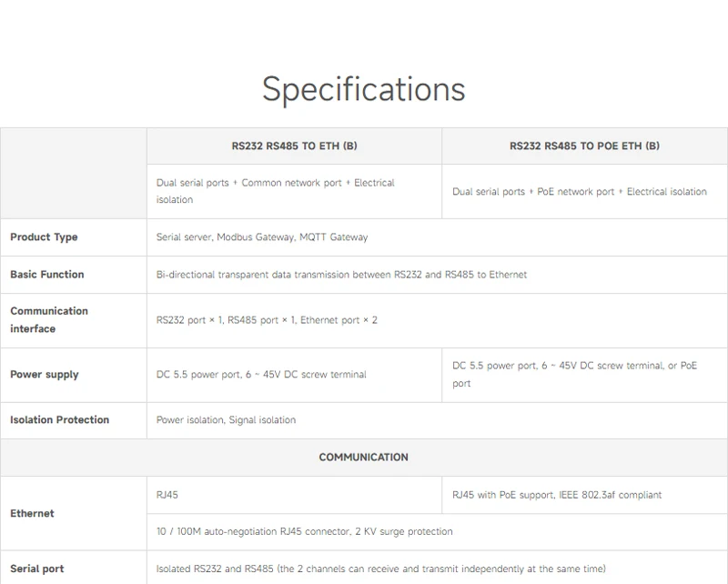Select the Communication interface row label
The width and height of the screenshot is (728, 584).
[x=49, y=320]
